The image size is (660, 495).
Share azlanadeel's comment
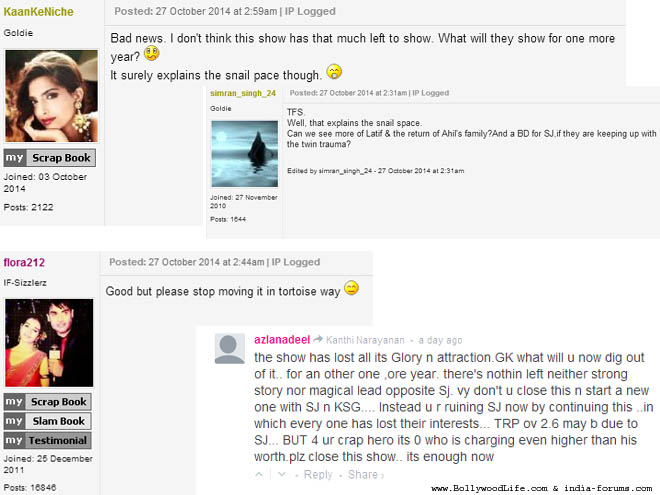pyautogui.click(x=362, y=475)
